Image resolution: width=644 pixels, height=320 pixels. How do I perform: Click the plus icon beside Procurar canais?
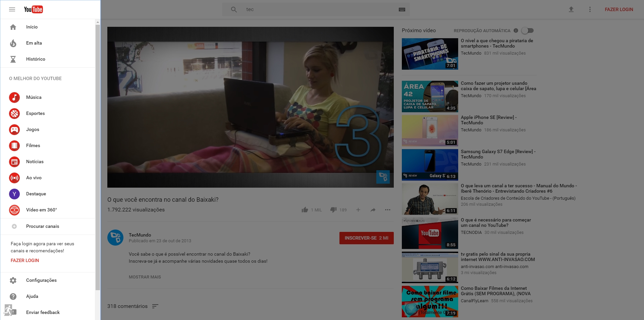(x=14, y=227)
